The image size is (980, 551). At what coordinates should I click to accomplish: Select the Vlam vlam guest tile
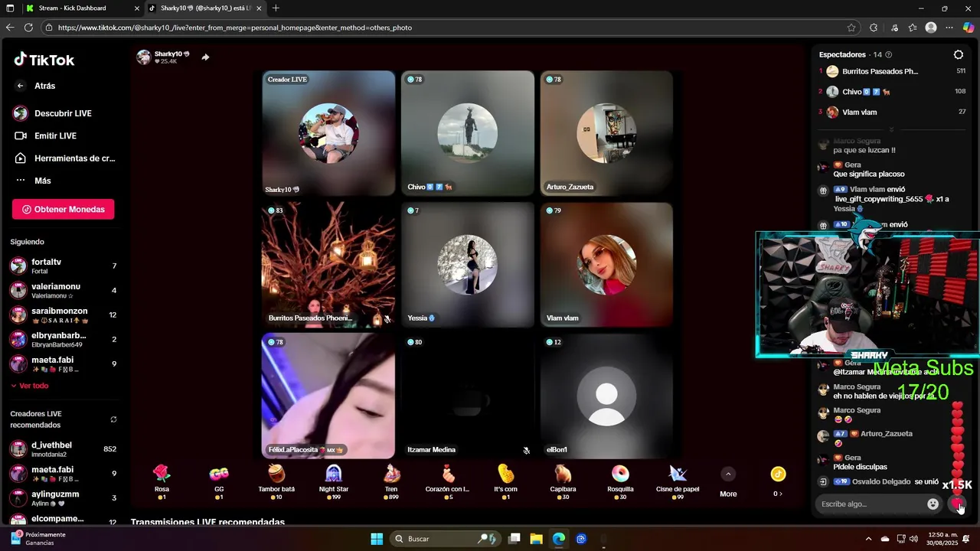606,265
